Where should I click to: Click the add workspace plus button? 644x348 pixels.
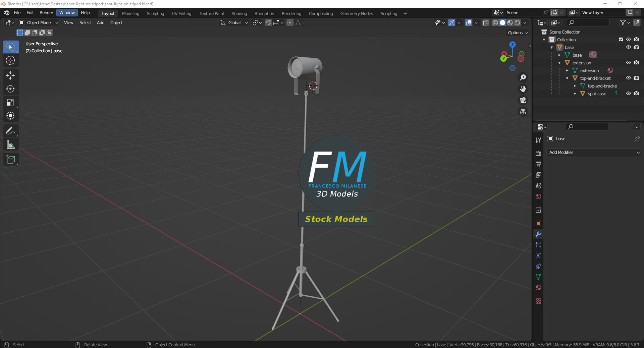click(405, 14)
